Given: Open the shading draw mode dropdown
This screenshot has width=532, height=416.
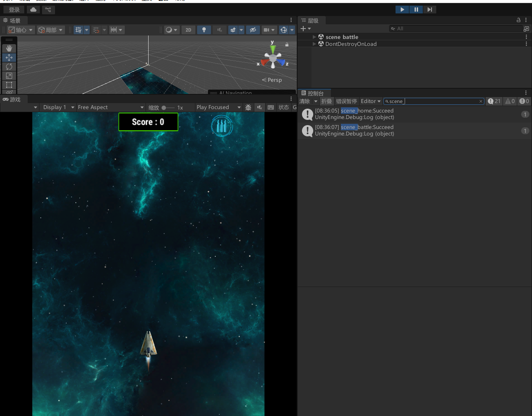Looking at the screenshot, I should pyautogui.click(x=172, y=30).
